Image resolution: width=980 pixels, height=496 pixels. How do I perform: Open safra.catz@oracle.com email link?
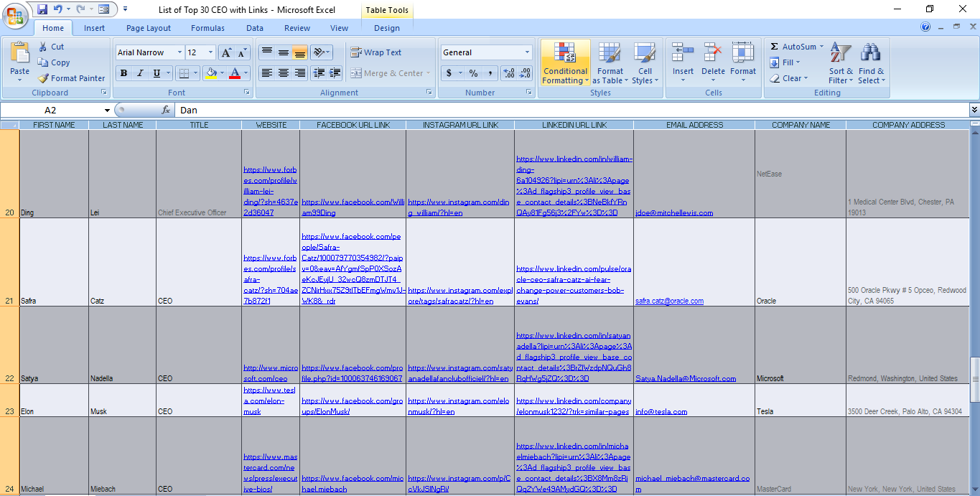pyautogui.click(x=669, y=301)
